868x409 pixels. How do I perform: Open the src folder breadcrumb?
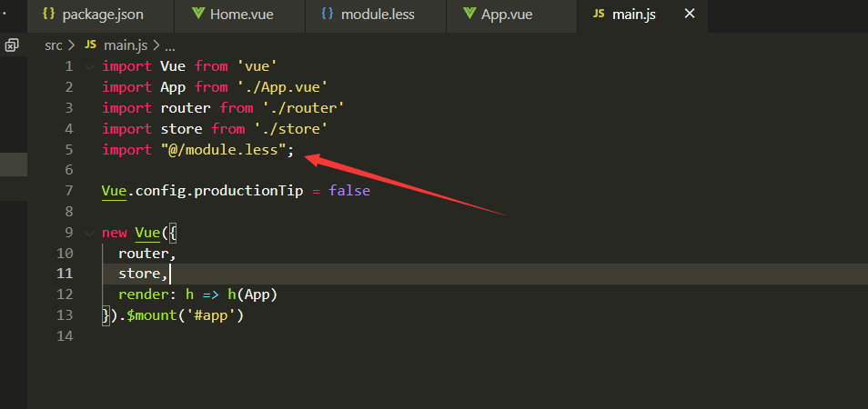point(56,45)
